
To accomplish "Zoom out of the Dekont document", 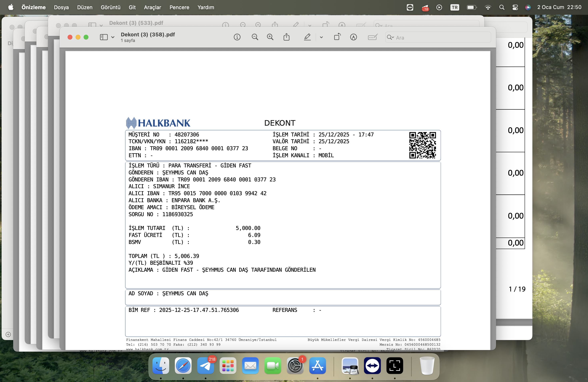I will 255,37.
